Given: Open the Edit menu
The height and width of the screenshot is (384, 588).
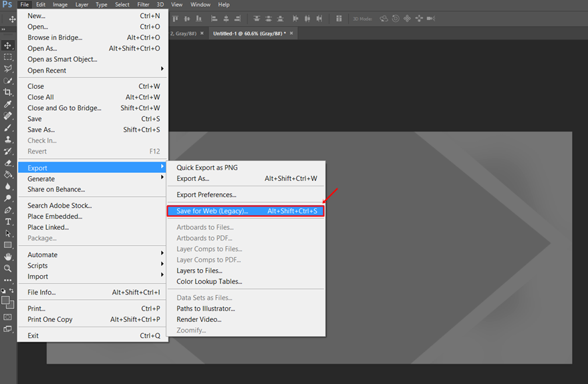Looking at the screenshot, I should 41,5.
